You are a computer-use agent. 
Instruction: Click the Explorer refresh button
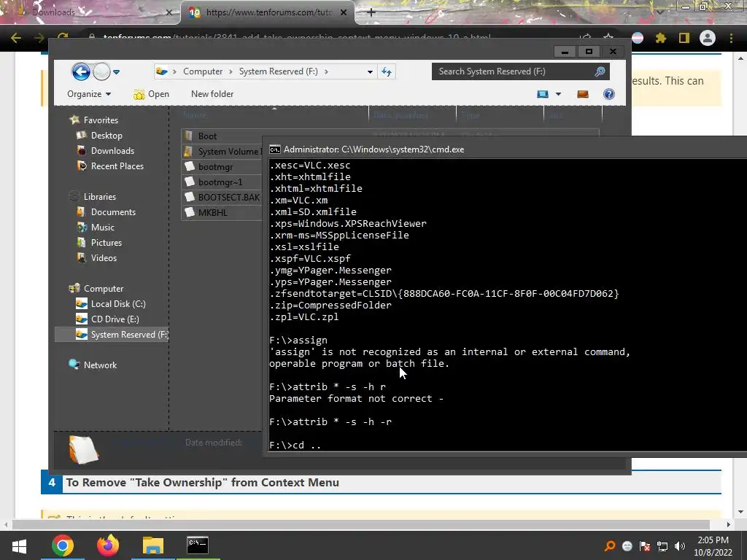coord(387,72)
